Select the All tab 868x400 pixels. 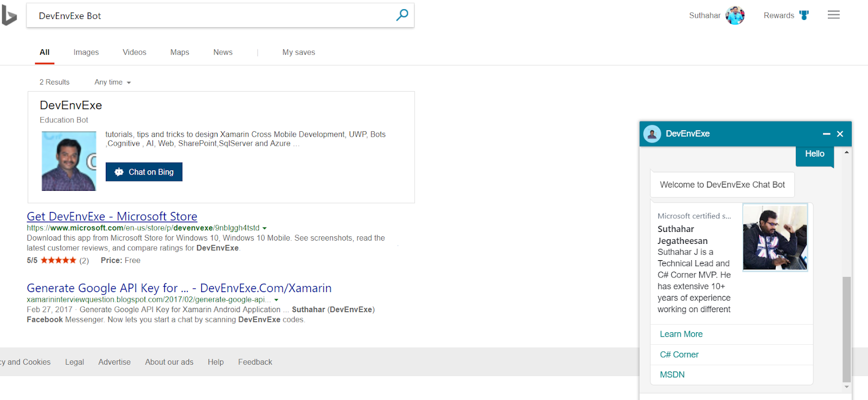(44, 52)
